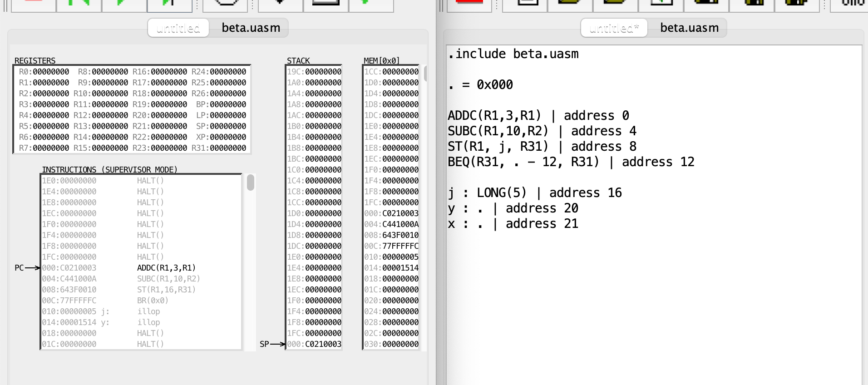Place cursor on ST(R1, j, R31) line
The image size is (868, 385).
542,147
